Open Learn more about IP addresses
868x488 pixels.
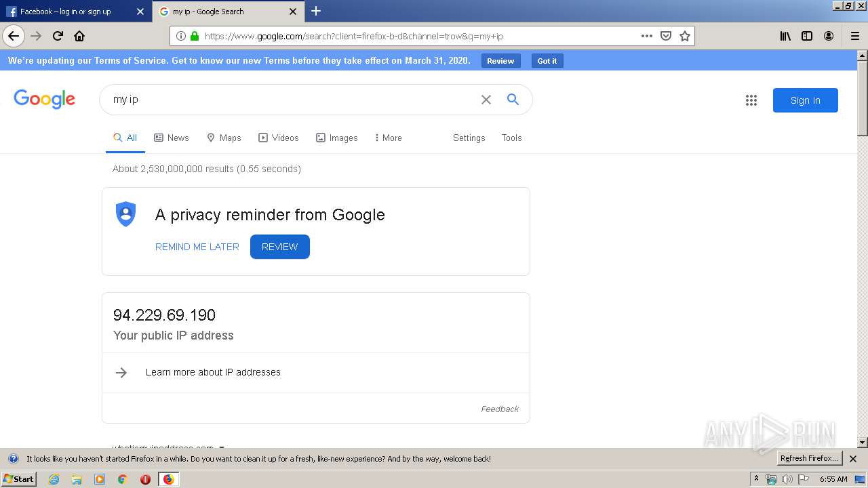(x=213, y=372)
